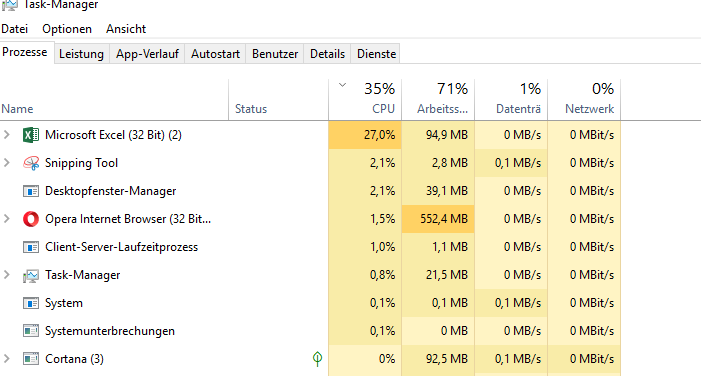Viewport: 701px width, 376px height.
Task: Click the 92,5 MB Cortana memory value
Action: coord(447,359)
